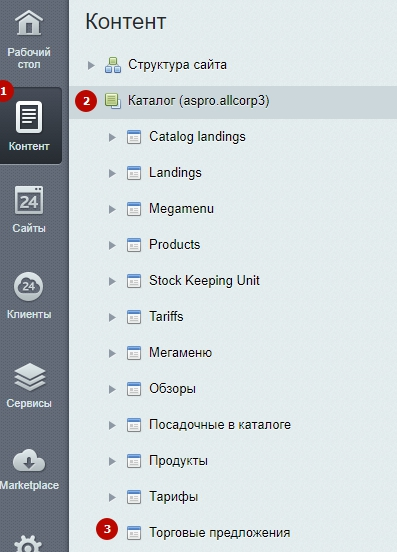This screenshot has height=552, width=397.
Task: Open the Stock Keeping Unit item
Action: tap(204, 281)
